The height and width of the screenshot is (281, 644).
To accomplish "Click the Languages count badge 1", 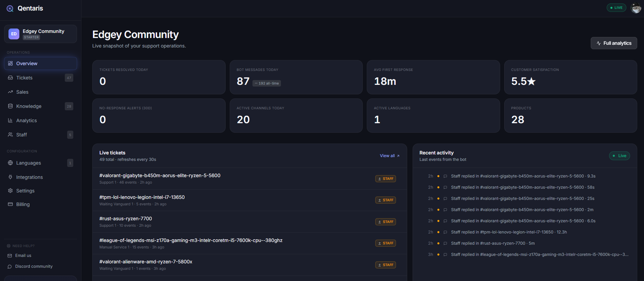I will (x=70, y=163).
